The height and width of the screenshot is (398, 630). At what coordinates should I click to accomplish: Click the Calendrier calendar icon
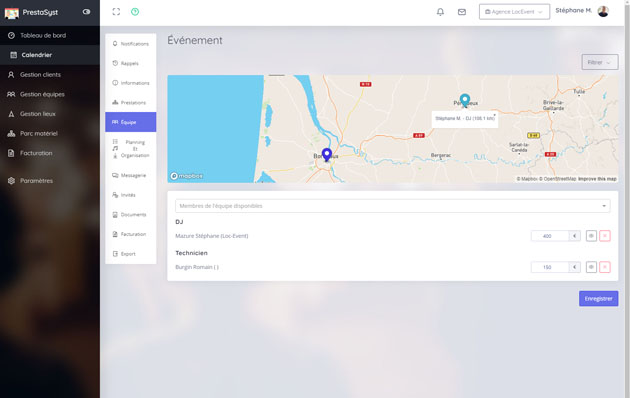[13, 55]
